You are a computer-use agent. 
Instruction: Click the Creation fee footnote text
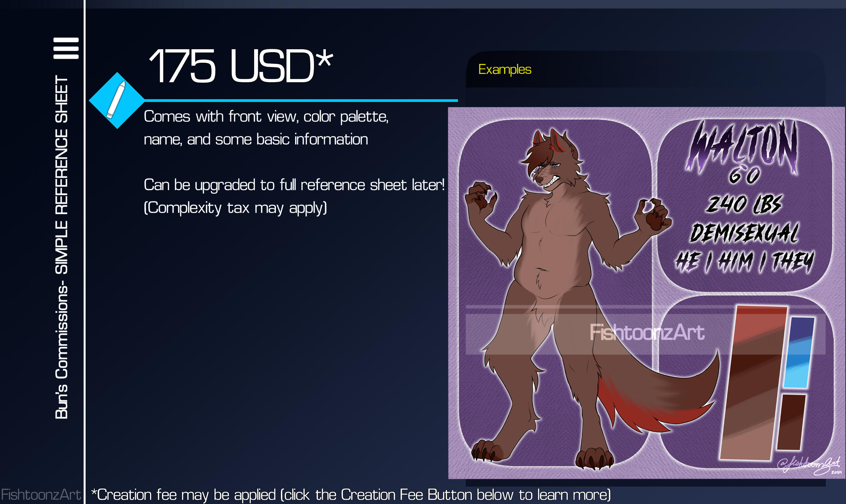(x=351, y=495)
